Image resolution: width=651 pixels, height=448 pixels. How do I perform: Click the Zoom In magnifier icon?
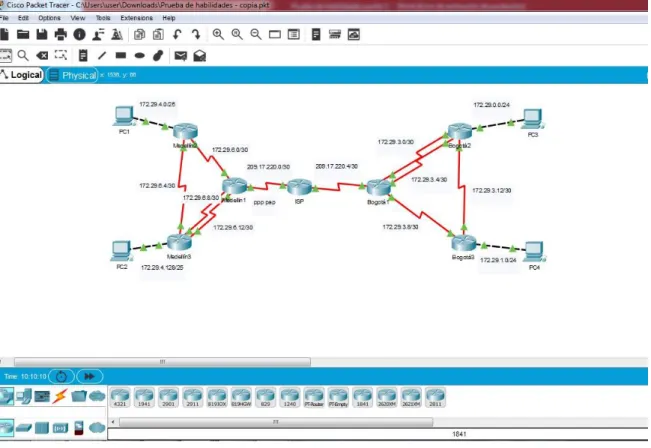218,34
